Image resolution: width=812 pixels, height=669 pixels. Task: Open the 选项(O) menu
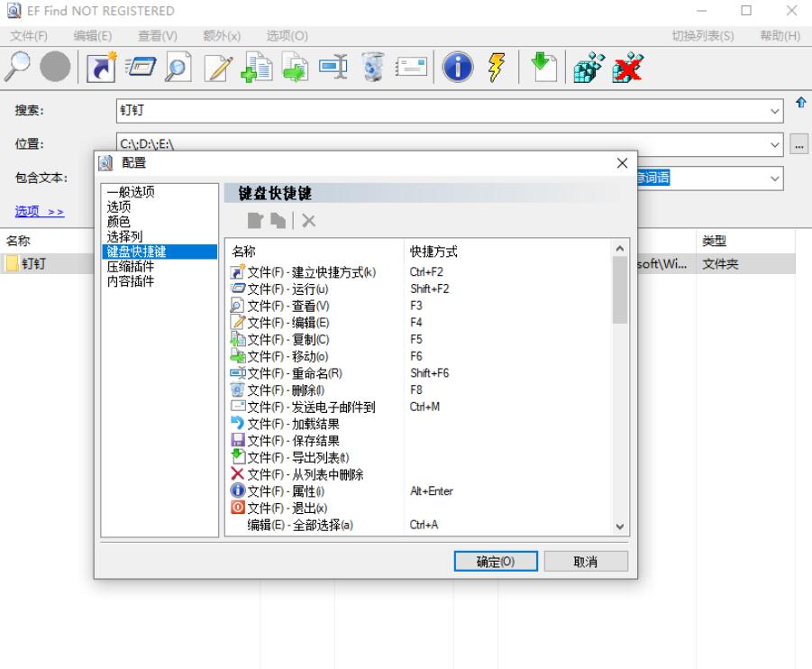click(287, 36)
